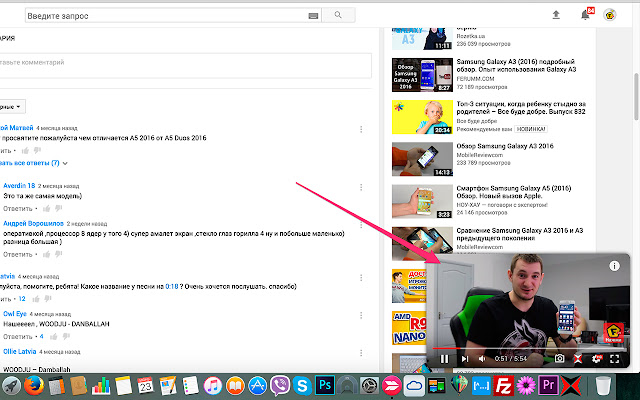The width and height of the screenshot is (640, 400).
Task: Open three-dot menu on Owl Eye comment
Action: coord(361,316)
